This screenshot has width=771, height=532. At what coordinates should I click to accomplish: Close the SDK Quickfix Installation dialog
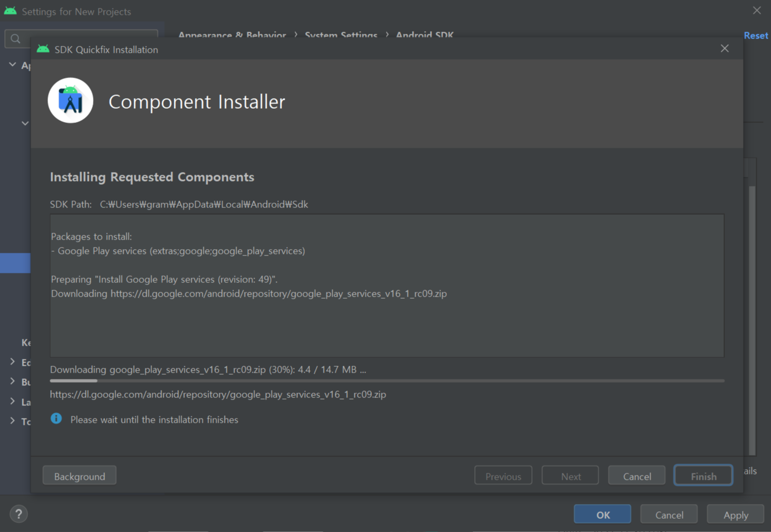pos(725,49)
